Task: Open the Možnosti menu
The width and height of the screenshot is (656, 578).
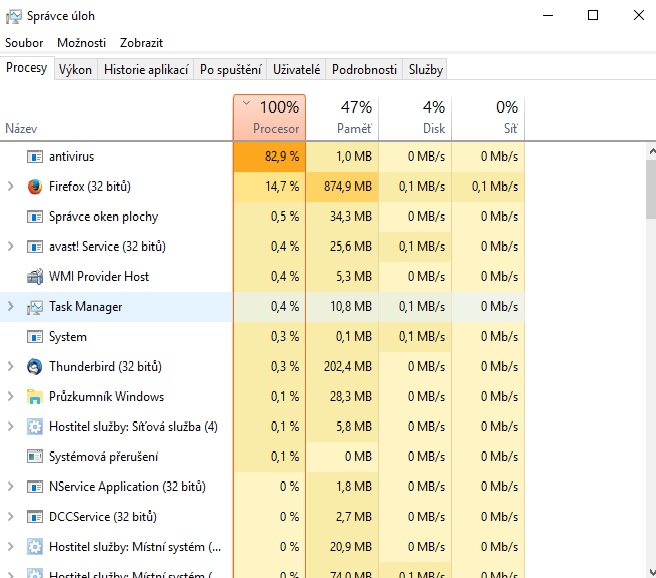Action: (81, 43)
